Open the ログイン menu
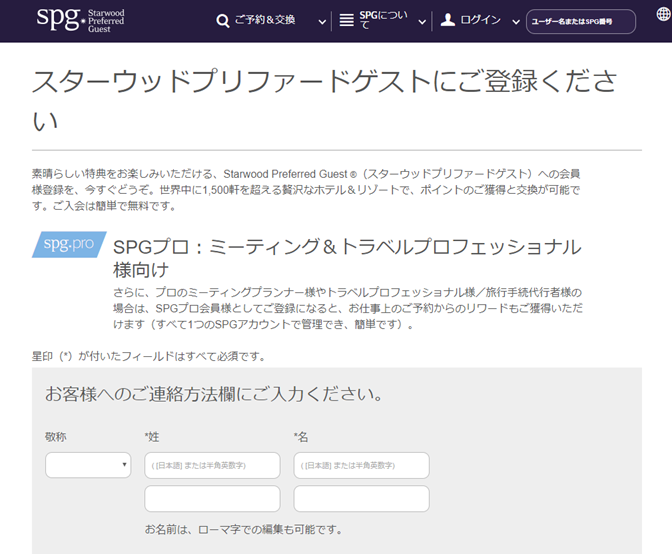This screenshot has width=672, height=554. click(x=480, y=20)
